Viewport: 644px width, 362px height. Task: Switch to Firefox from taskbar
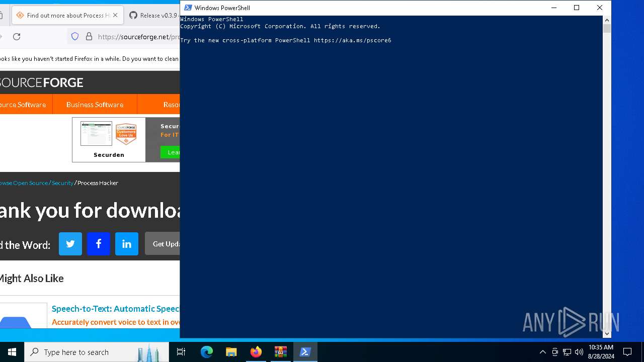[256, 352]
